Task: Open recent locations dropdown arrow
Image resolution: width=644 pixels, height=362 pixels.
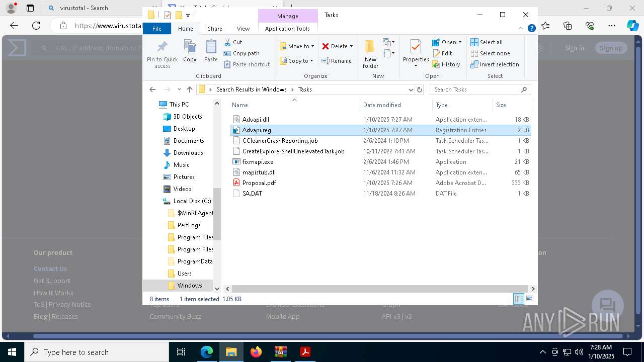Action: (179, 89)
